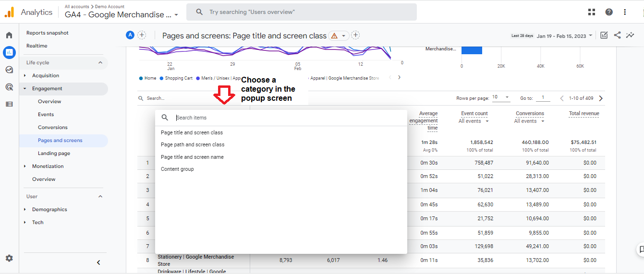Open the Engagement Conversions report
This screenshot has height=274, width=644.
tap(53, 127)
